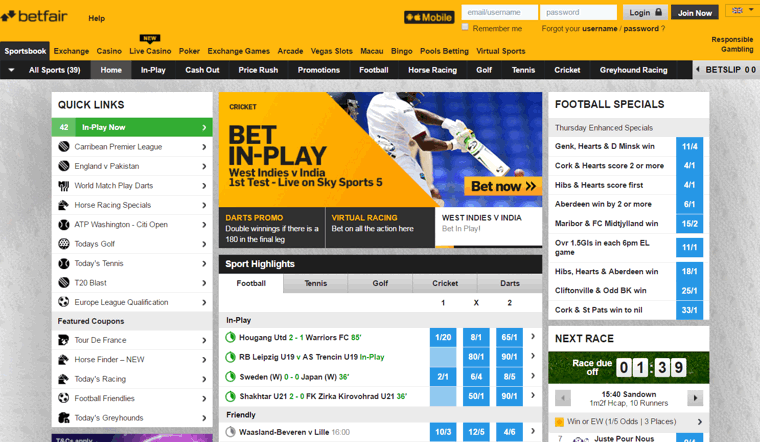Viewport: 760px width, 442px height.
Task: Click the T20 Blast cricket icon
Action: [63, 283]
